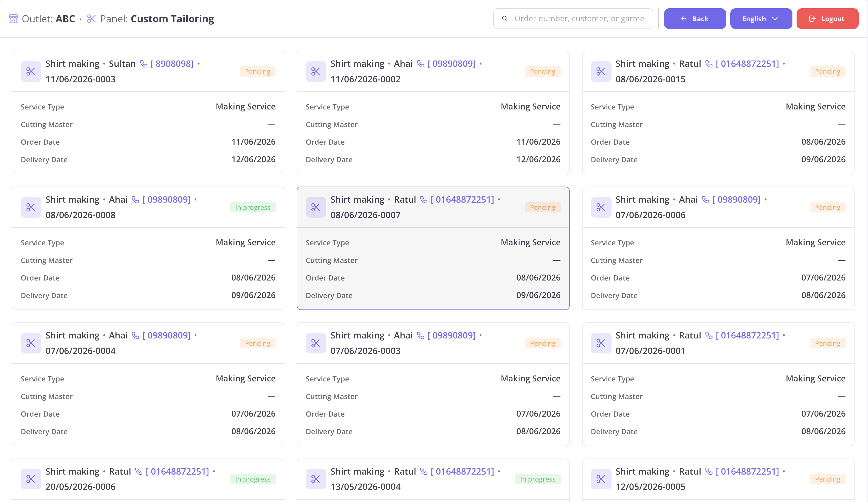This screenshot has width=868, height=502.
Task: Click scissors icon of order 07/06/2026-0003
Action: point(315,343)
